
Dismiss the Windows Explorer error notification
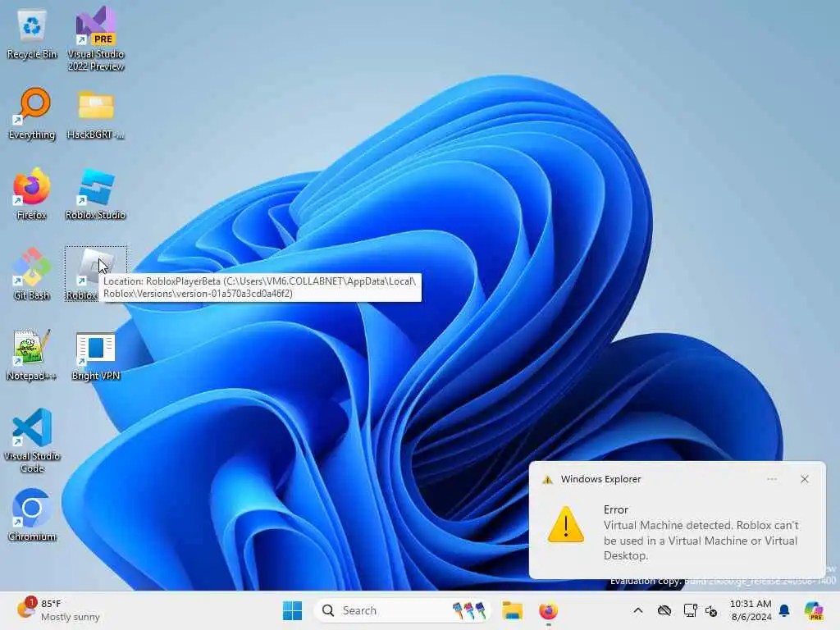[804, 479]
